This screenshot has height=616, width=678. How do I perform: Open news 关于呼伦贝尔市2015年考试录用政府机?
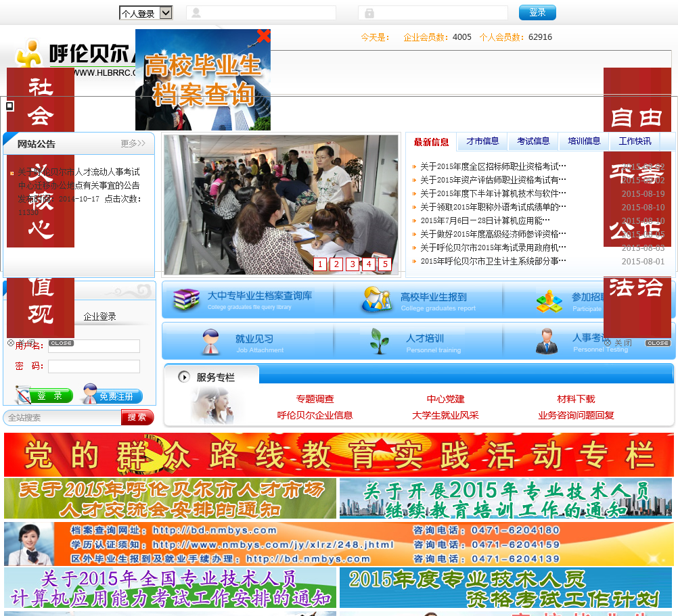click(493, 247)
